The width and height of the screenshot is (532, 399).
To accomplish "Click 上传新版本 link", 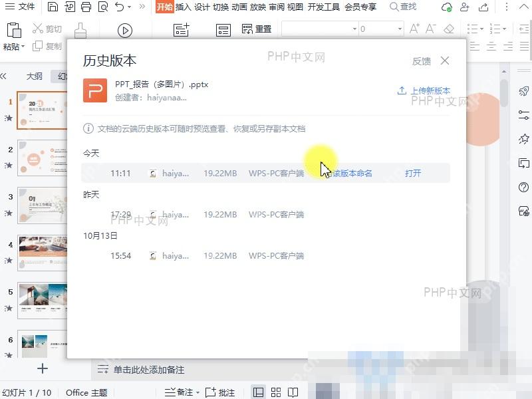I will click(x=424, y=90).
